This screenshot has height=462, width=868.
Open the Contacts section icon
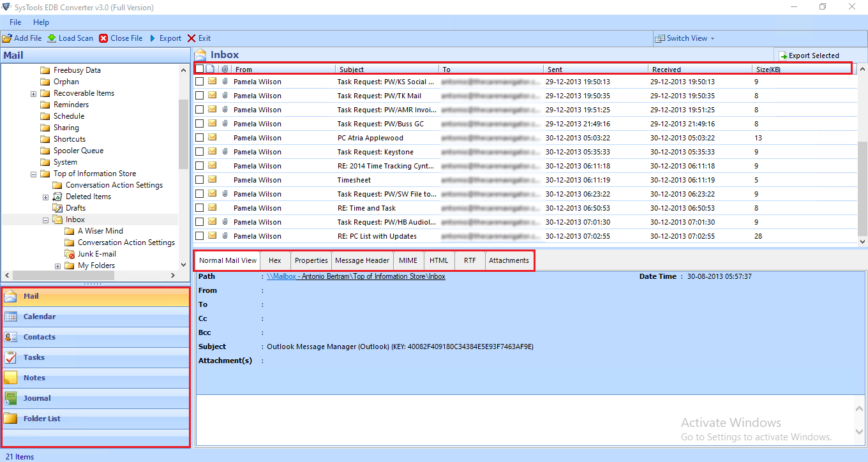coord(11,337)
